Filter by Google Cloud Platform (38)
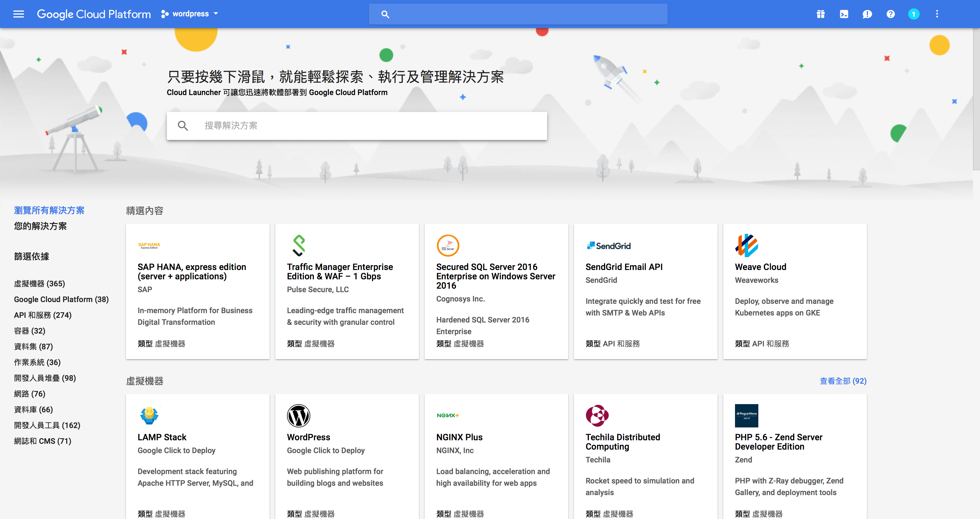This screenshot has height=519, width=980. pyautogui.click(x=61, y=299)
